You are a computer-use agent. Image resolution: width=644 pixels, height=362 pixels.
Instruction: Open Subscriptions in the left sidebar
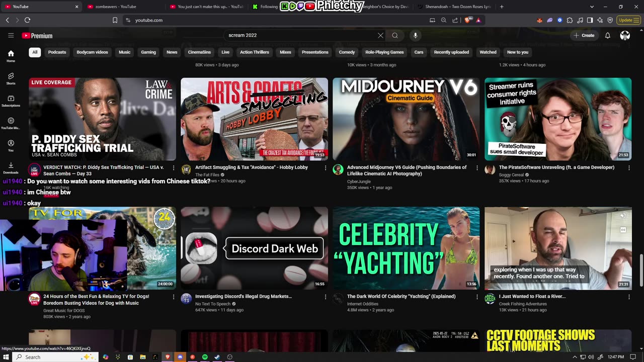coord(11,101)
